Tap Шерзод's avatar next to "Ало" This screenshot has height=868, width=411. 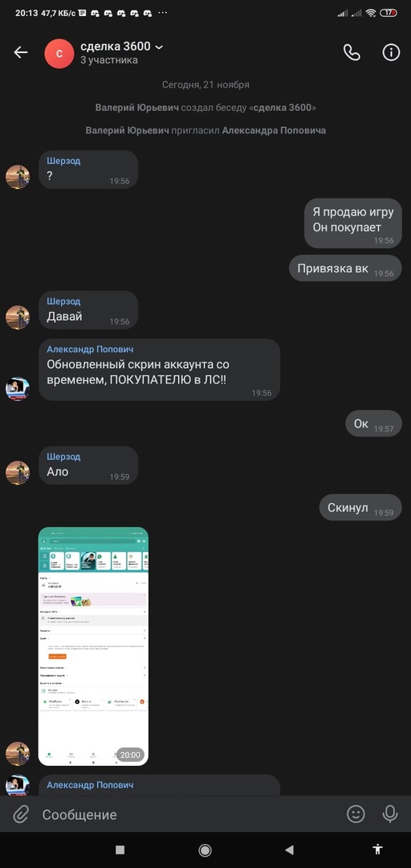[18, 473]
